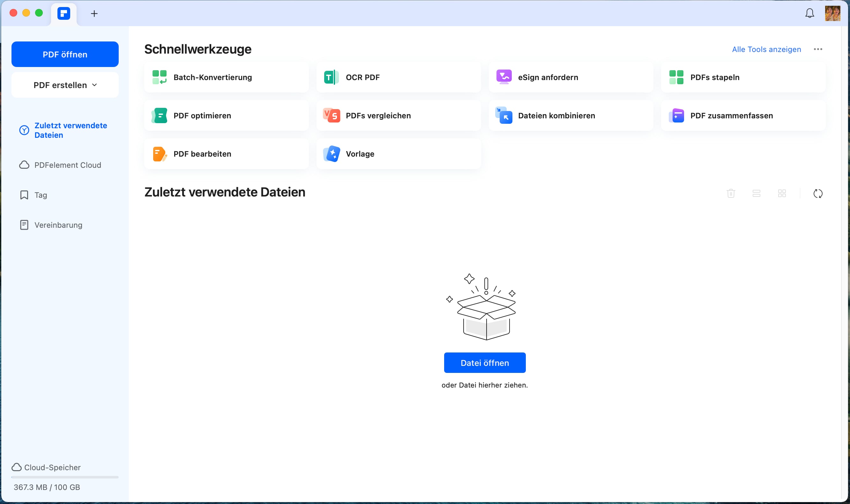
Task: Click the PDFelement Cloud cloud icon
Action: coord(24,165)
